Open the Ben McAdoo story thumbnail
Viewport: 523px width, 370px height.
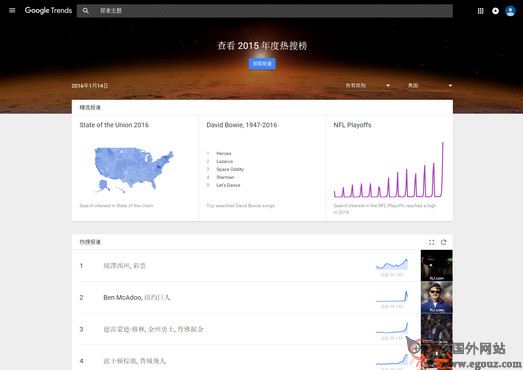(x=437, y=297)
